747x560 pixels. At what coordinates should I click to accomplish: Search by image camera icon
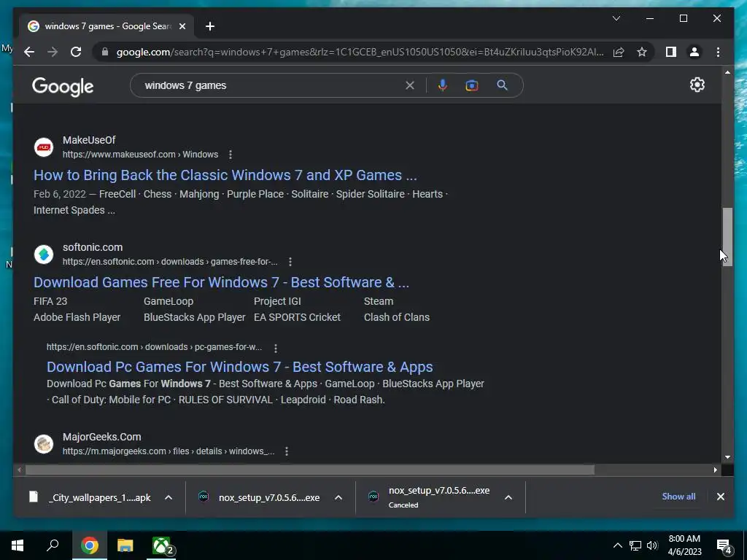(472, 85)
